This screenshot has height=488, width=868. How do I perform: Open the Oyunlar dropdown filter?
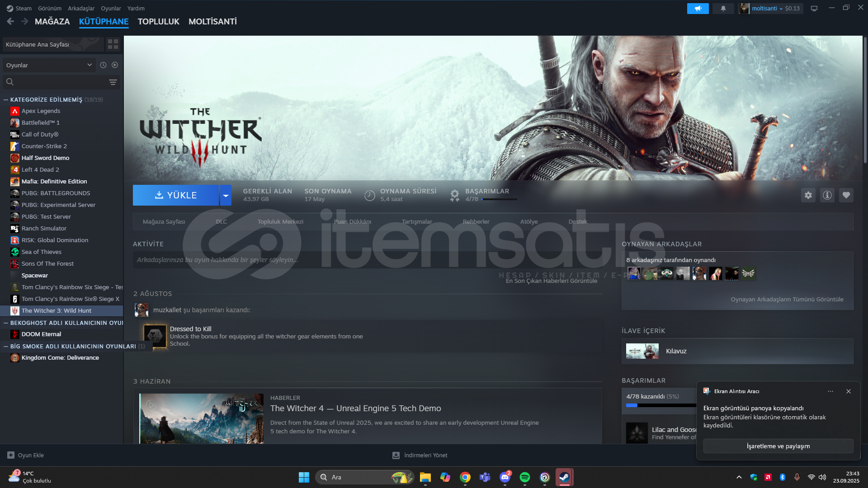coord(49,65)
